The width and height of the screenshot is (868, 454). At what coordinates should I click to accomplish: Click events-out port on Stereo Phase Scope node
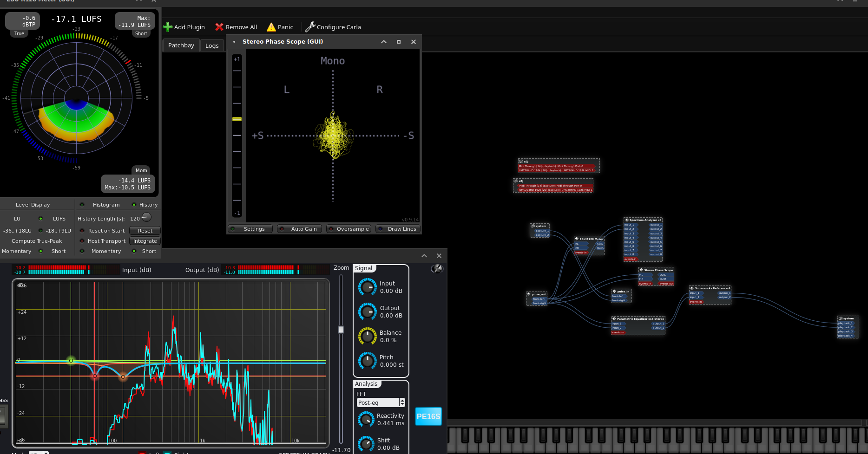(666, 284)
